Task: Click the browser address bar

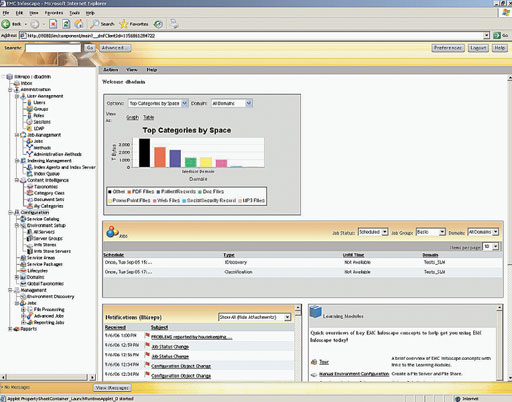Action: point(255,35)
